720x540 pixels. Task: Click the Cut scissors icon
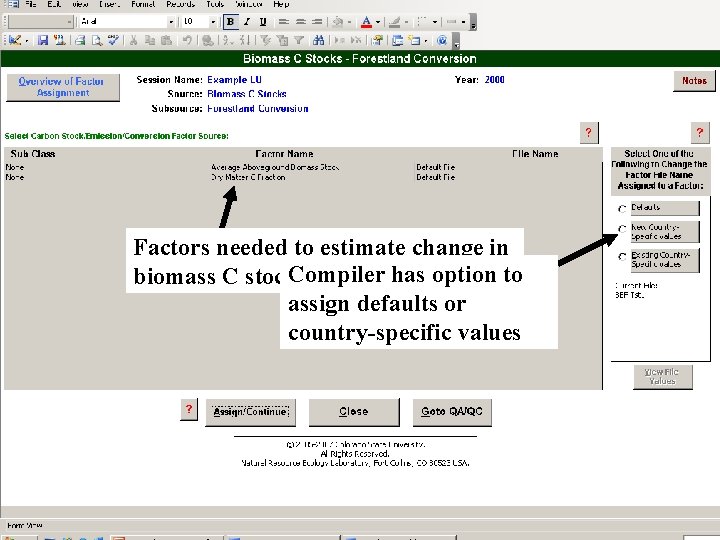click(x=133, y=40)
